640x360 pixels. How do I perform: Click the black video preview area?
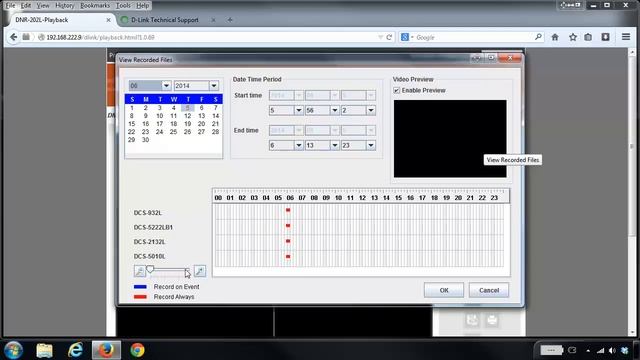[450, 139]
